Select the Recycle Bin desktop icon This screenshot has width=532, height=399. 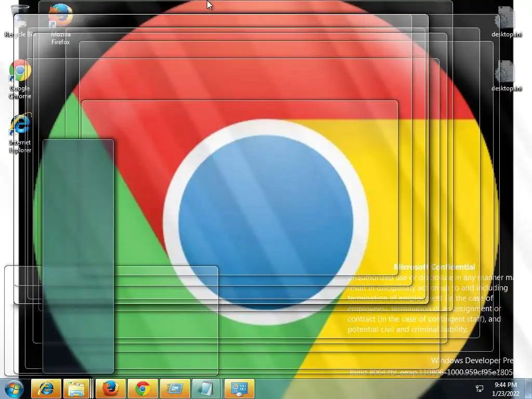coord(20,21)
